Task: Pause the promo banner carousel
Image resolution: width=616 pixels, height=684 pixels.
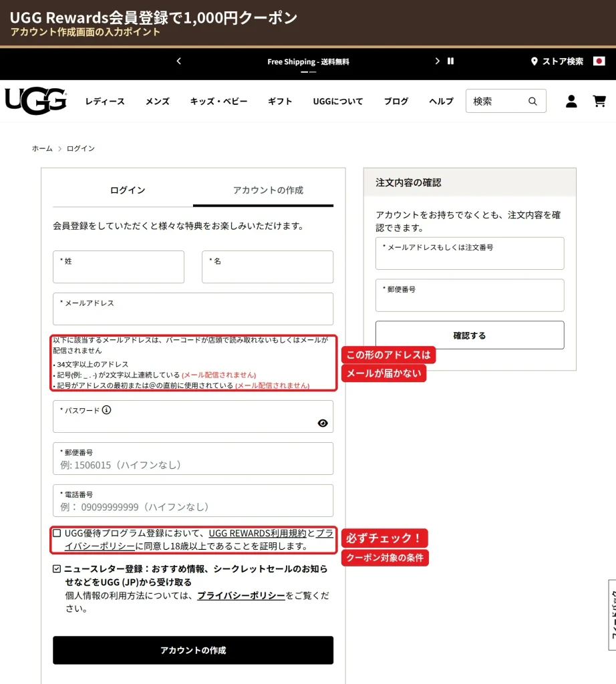Action: tap(450, 61)
